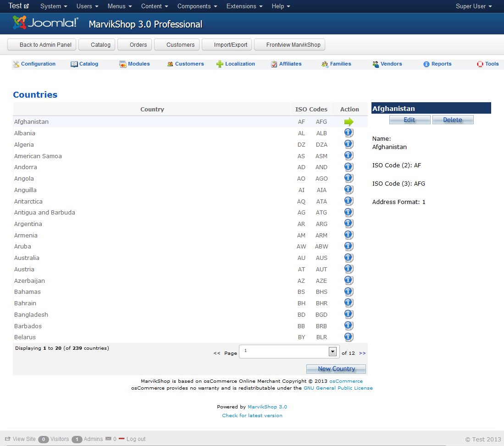Click the info icon for Antigua and Barbuda
Screen dimensions: 504x446
pyautogui.click(x=349, y=212)
